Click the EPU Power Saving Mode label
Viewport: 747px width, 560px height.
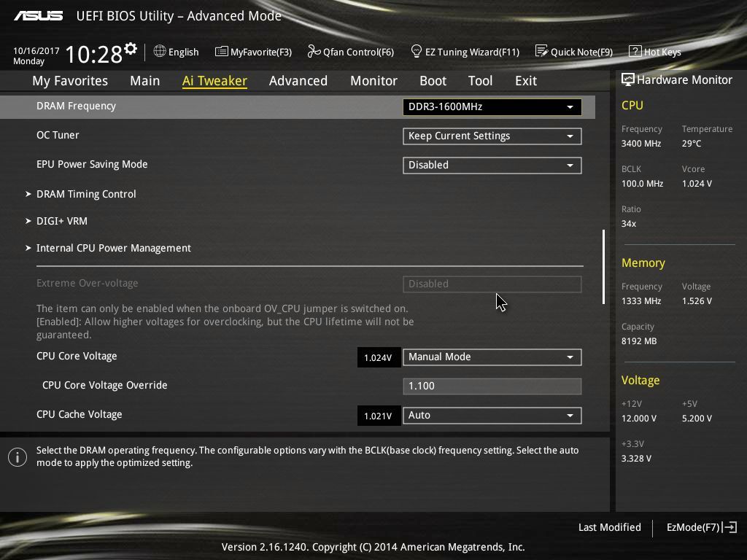tap(92, 164)
